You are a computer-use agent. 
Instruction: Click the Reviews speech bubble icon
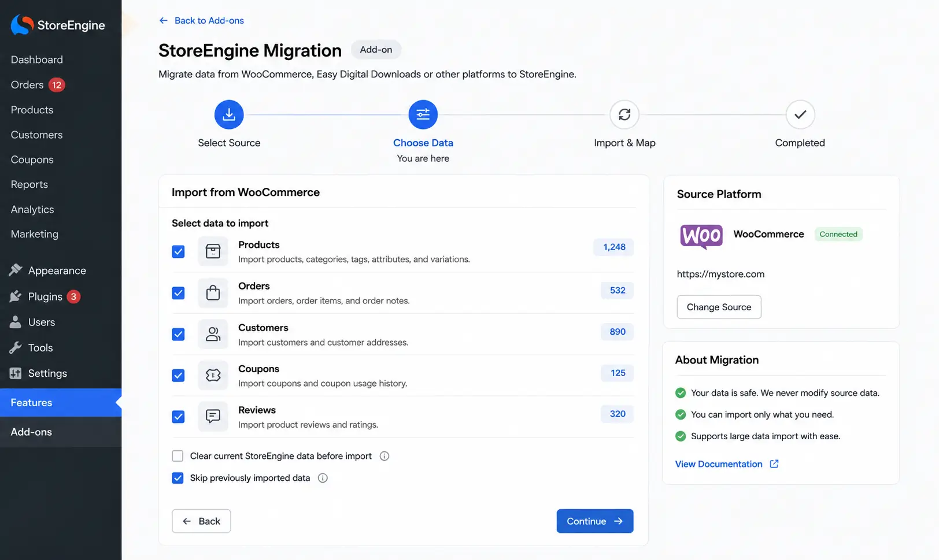coord(213,417)
